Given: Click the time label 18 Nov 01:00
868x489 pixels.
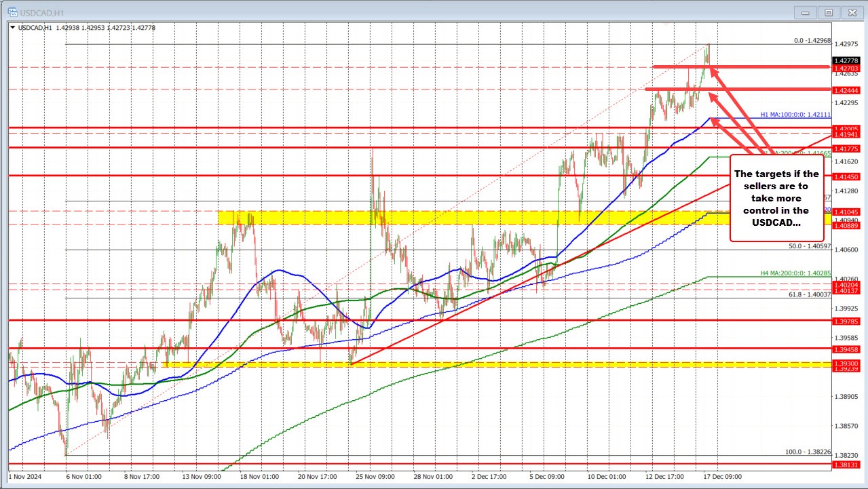Looking at the screenshot, I should tap(258, 477).
